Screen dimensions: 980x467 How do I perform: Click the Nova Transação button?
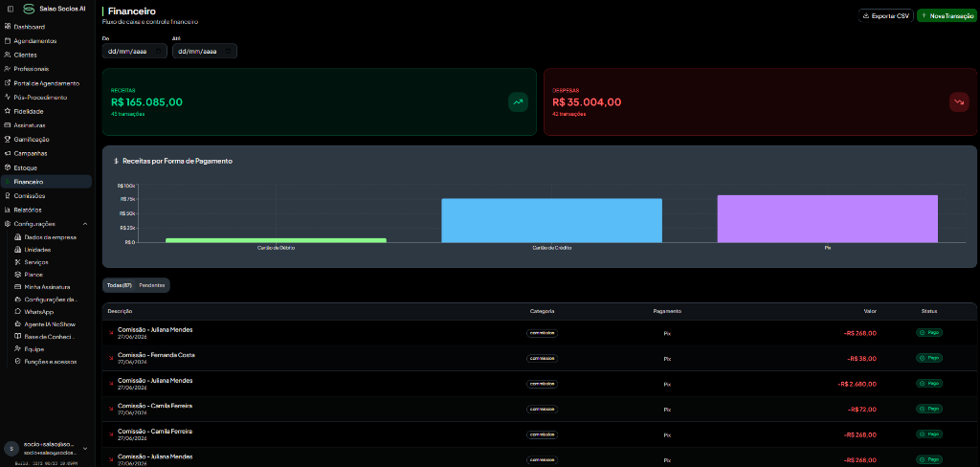pos(947,15)
